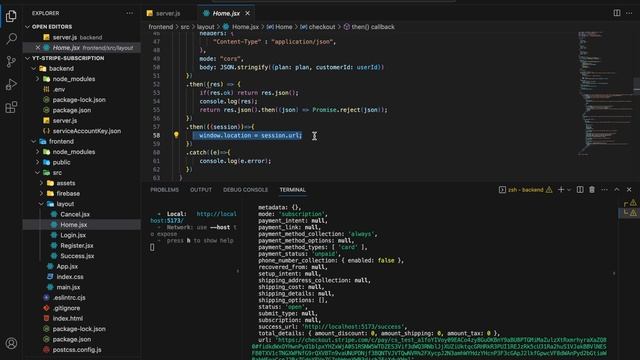Image resolution: width=640 pixels, height=360 pixels.
Task: Open App.jsx file
Action: [67, 266]
